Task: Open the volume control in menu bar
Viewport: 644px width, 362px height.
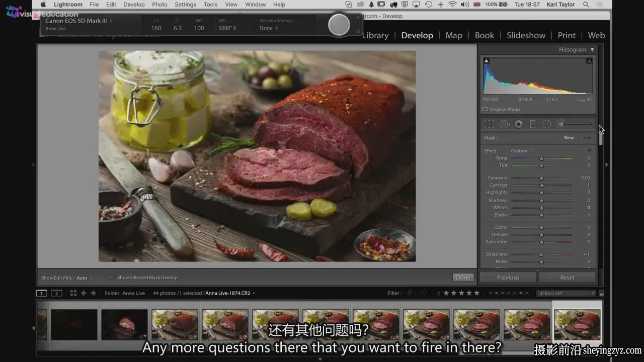Action: point(464,5)
